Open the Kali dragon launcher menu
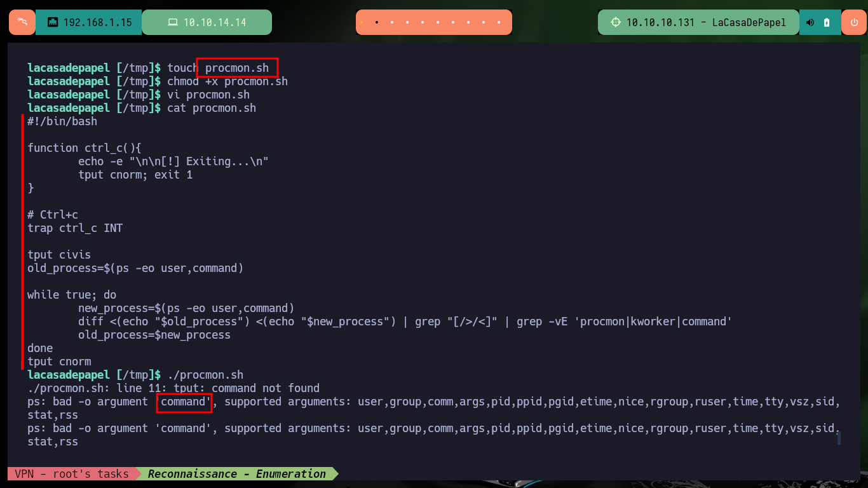 (x=22, y=22)
